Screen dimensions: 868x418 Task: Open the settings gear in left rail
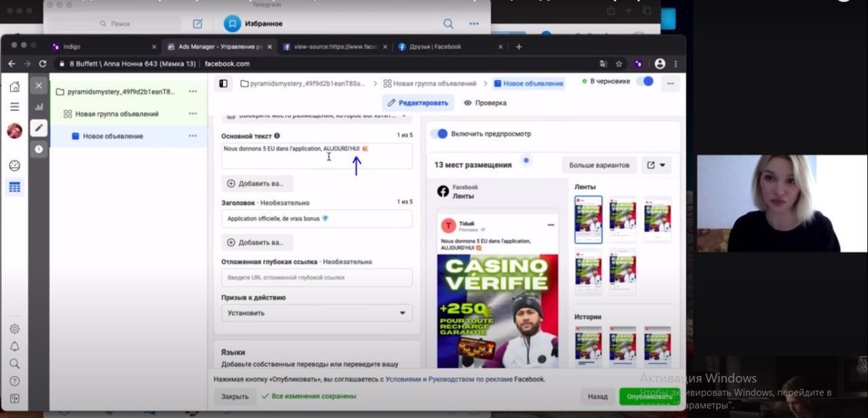click(14, 329)
